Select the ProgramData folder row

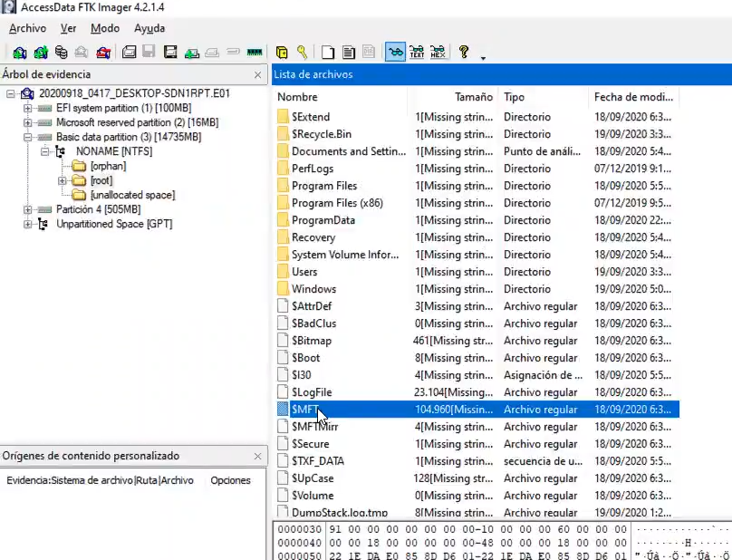[477, 220]
